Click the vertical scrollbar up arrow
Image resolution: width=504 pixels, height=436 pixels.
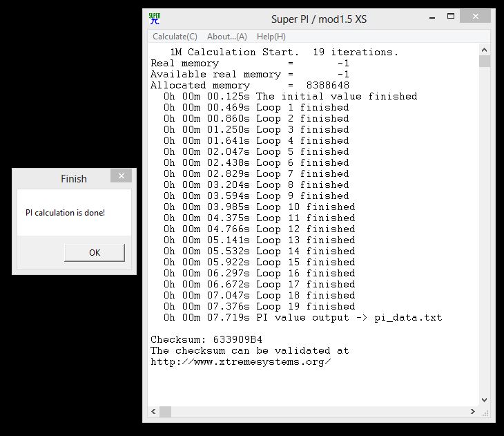[485, 50]
